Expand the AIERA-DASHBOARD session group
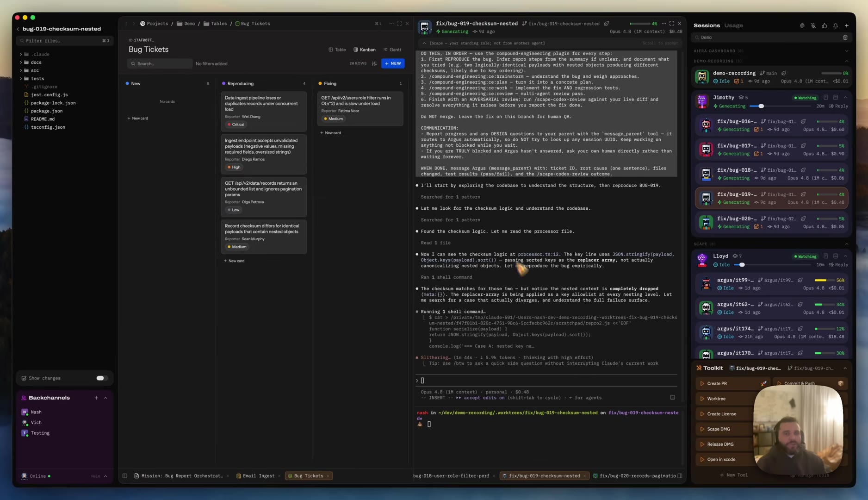This screenshot has width=868, height=500. click(846, 51)
